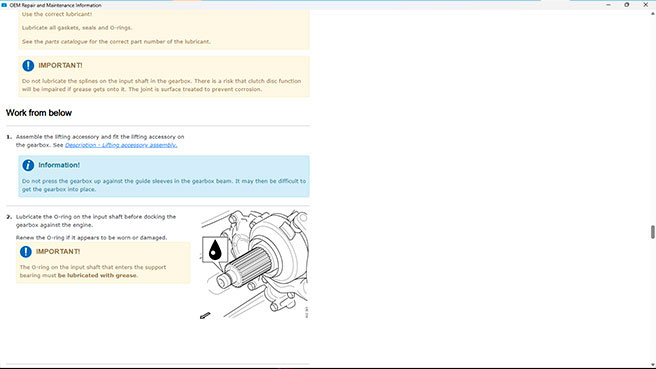The height and width of the screenshot is (369, 656).
Task: Click the app icon in the title bar
Action: pos(4,5)
